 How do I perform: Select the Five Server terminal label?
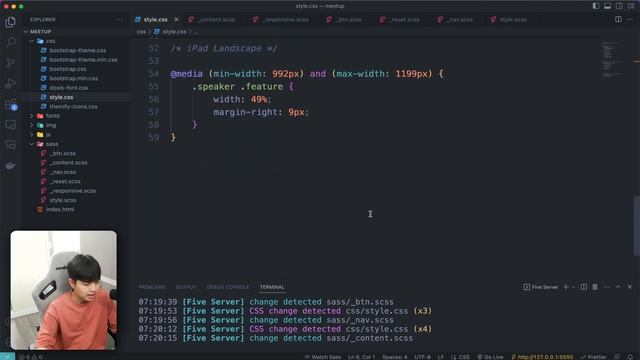(x=541, y=287)
